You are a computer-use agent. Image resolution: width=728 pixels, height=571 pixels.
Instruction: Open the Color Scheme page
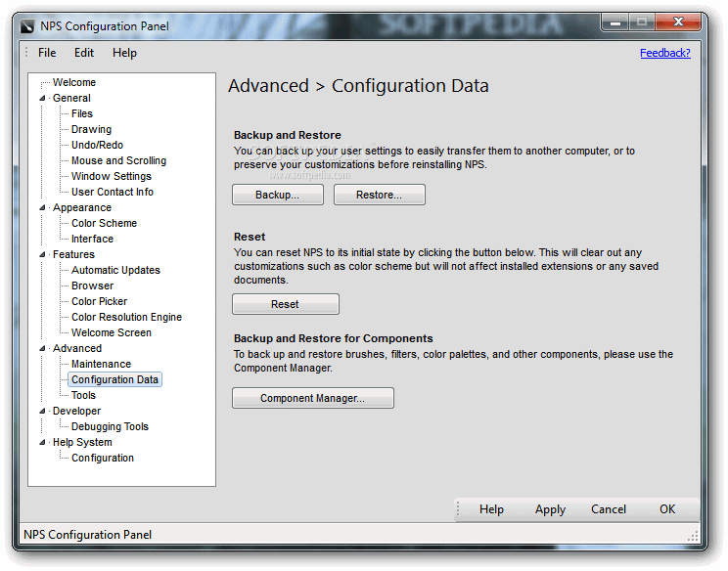pos(104,223)
